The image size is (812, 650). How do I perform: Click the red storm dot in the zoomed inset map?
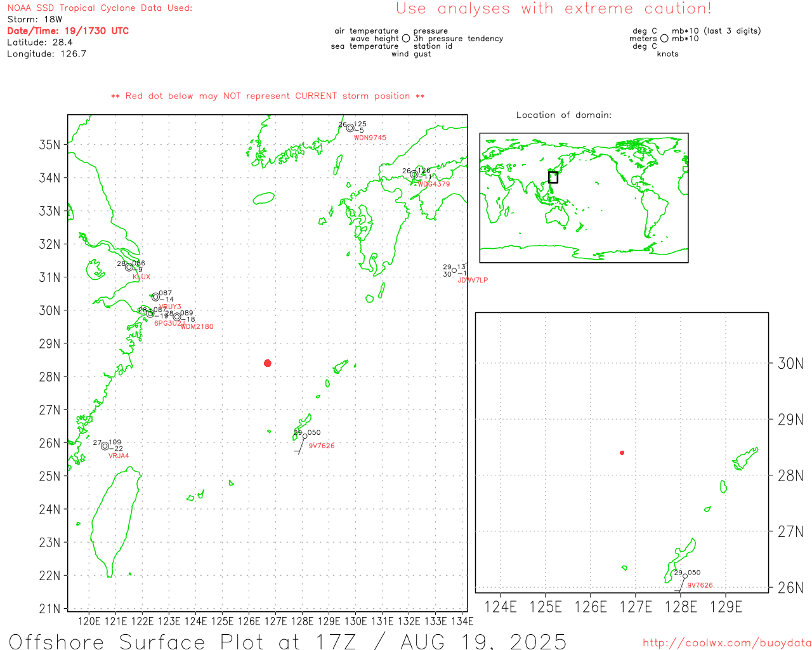coord(622,453)
